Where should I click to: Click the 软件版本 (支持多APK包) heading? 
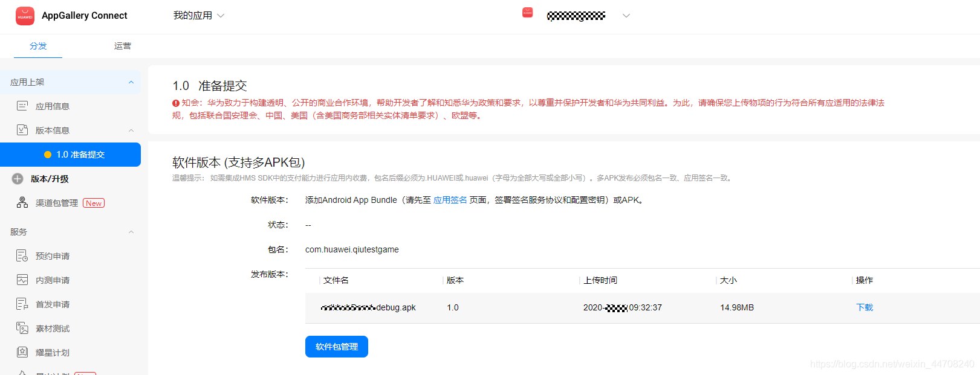tap(239, 162)
